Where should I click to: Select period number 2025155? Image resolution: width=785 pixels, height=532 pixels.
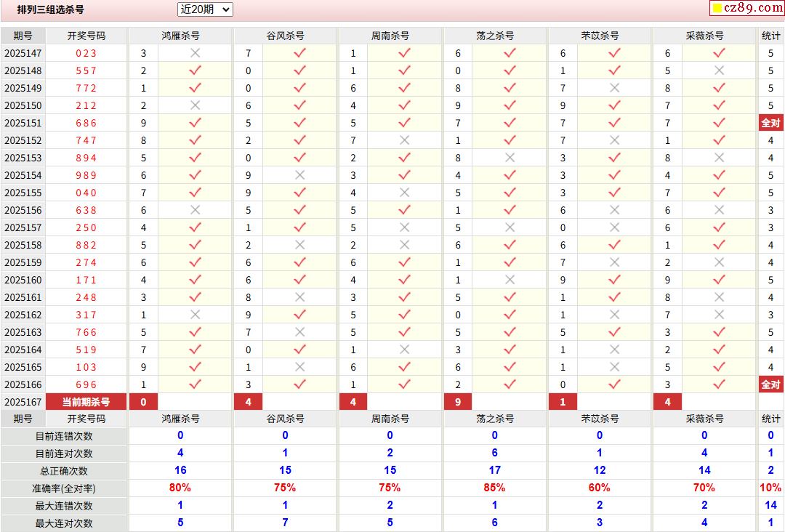click(x=23, y=193)
